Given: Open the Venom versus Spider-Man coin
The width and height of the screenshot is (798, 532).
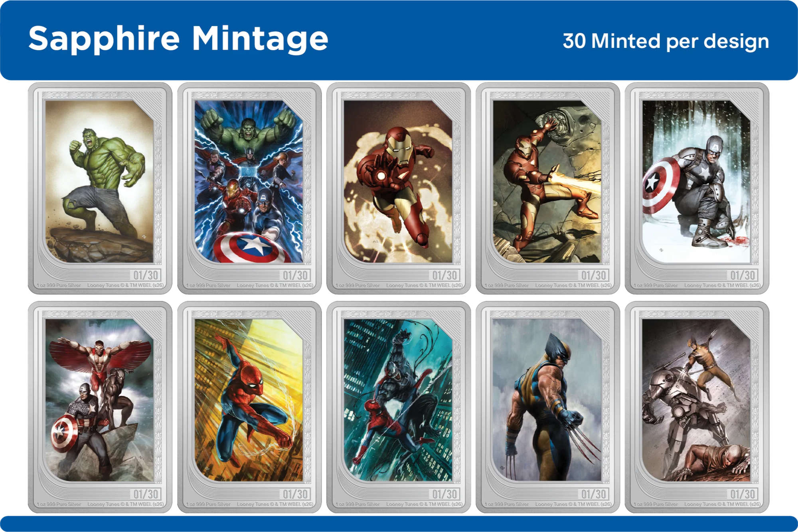Looking at the screenshot, I should pos(399,407).
